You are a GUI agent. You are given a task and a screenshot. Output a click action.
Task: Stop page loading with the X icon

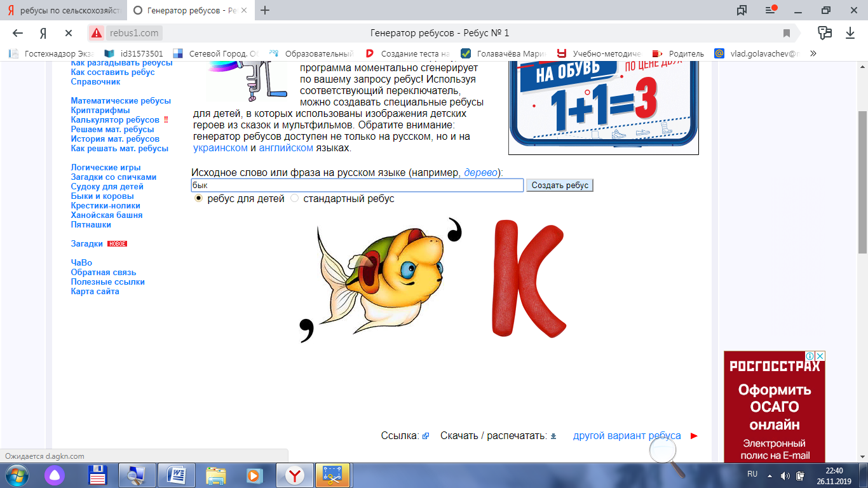(x=69, y=33)
